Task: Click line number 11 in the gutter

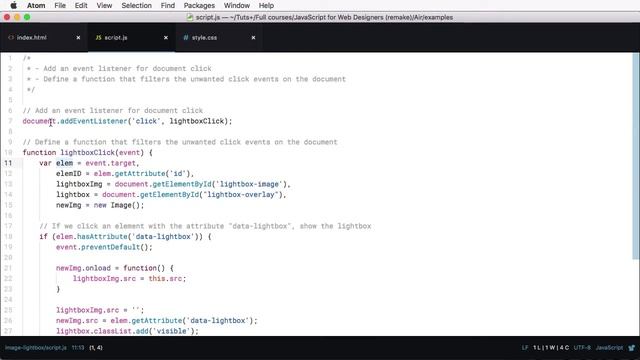Action: pyautogui.click(x=8, y=163)
